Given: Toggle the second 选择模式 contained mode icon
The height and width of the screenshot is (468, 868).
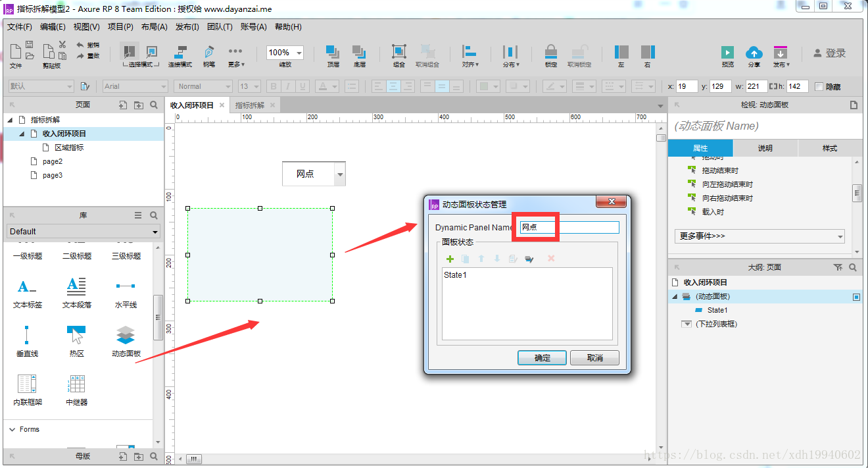Looking at the screenshot, I should click(152, 51).
